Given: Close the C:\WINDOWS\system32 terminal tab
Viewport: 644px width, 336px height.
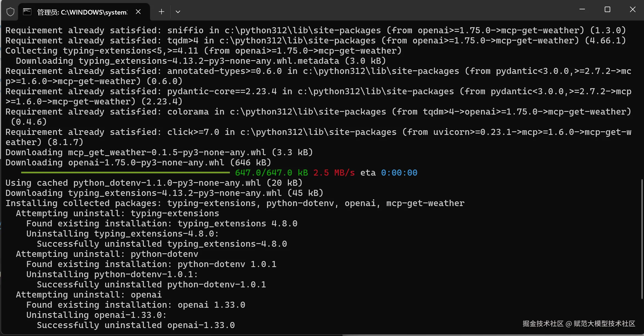Looking at the screenshot, I should pos(138,12).
